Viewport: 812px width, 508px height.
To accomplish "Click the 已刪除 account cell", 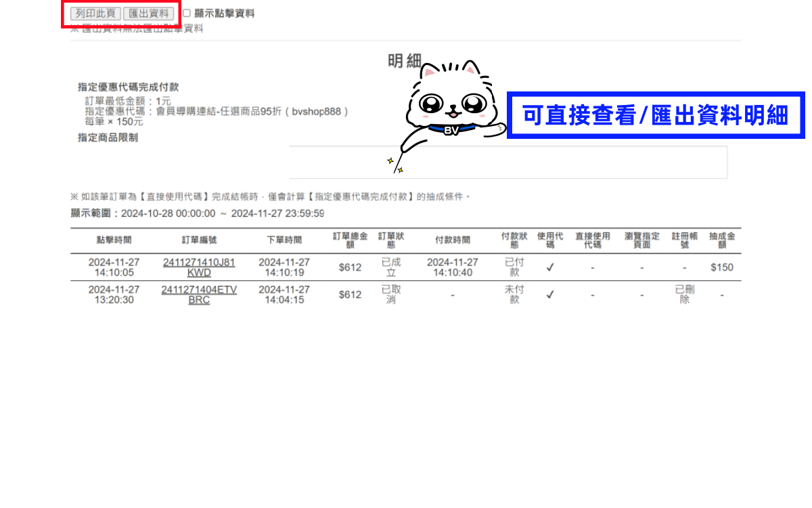I will point(685,294).
